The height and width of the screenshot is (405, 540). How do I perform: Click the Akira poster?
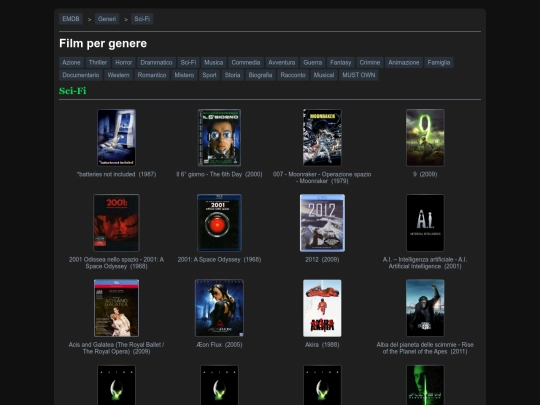pos(322,308)
